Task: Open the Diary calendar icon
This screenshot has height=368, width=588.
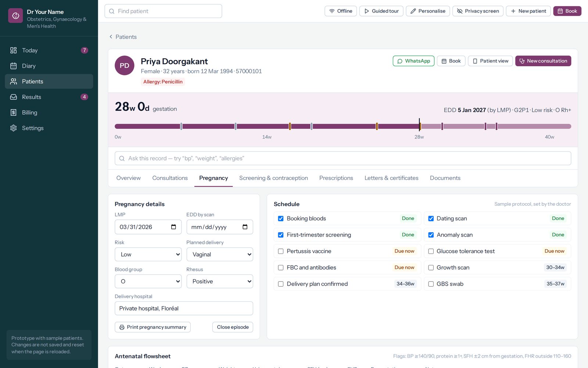Action: click(x=14, y=66)
